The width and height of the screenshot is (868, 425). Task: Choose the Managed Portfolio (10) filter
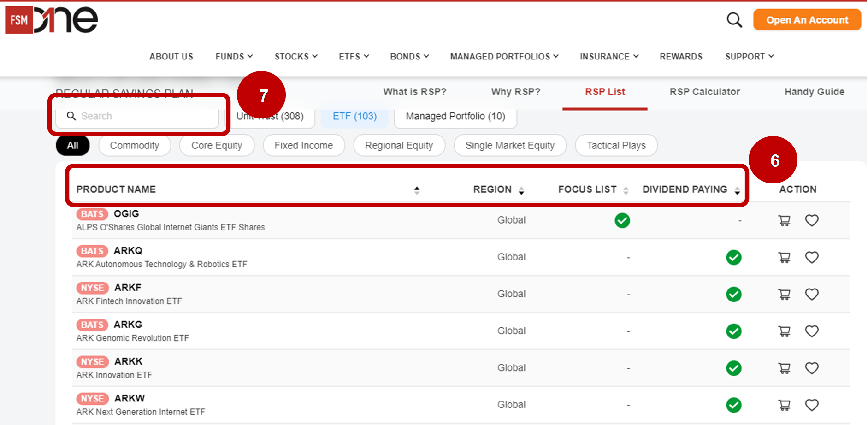coord(455,116)
